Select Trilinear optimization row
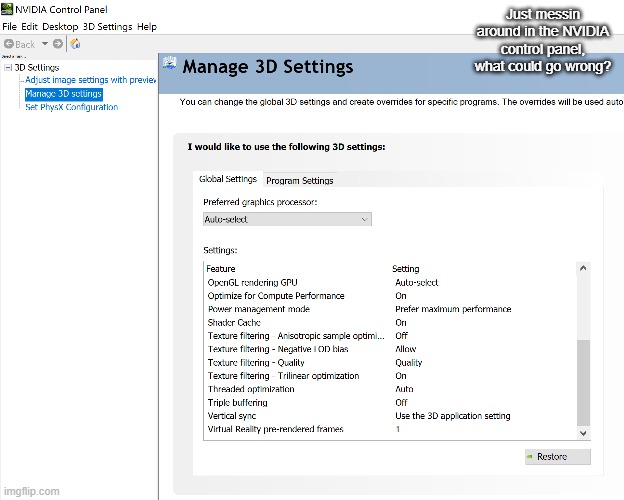Viewport: 624px width, 500px height. pyautogui.click(x=390, y=376)
